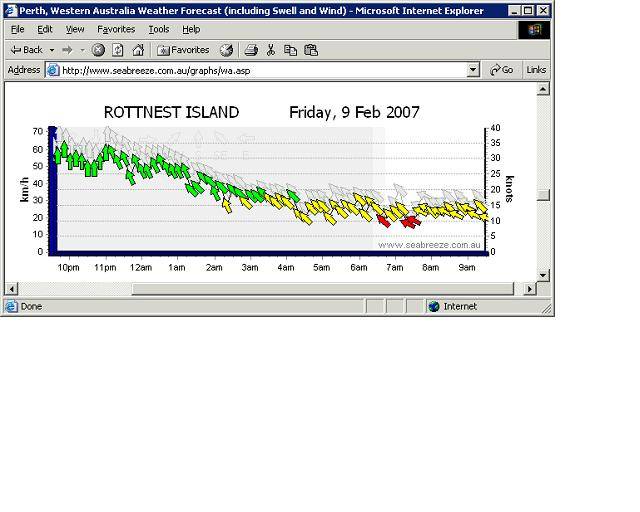Click inside the Address URL field

tap(260, 70)
